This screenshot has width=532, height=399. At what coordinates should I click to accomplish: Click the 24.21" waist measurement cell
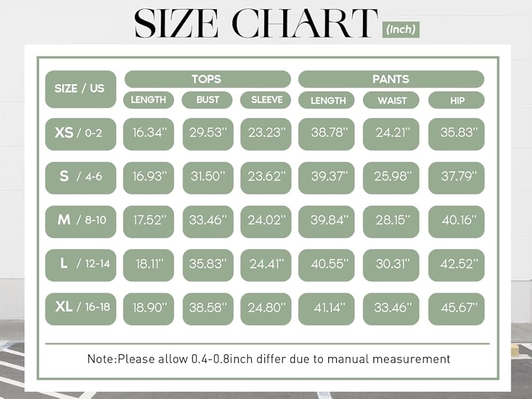(392, 133)
